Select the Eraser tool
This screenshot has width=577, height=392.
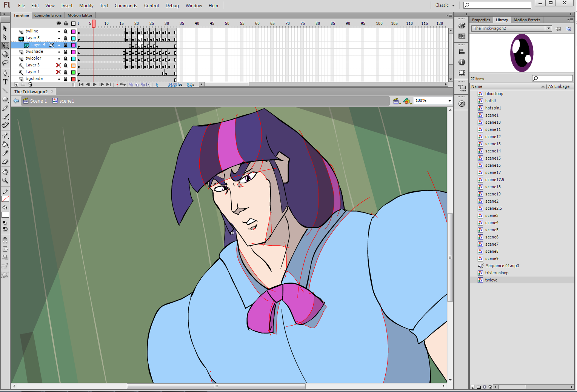click(x=5, y=161)
